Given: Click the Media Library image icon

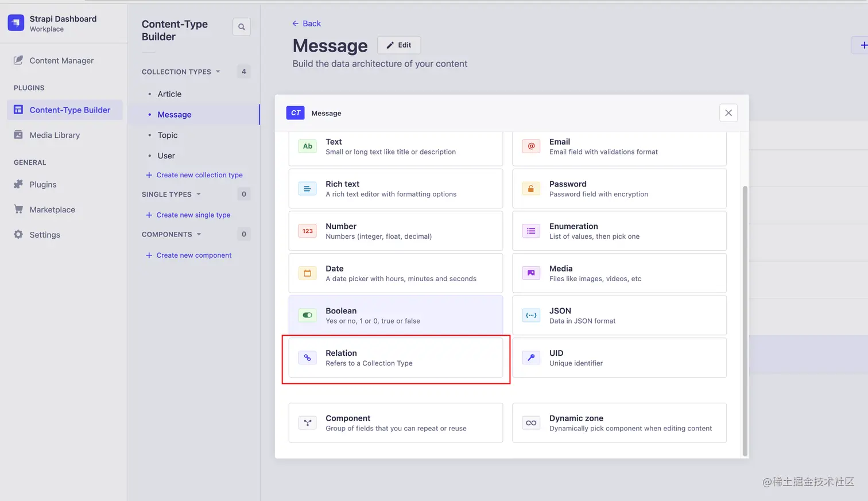Looking at the screenshot, I should [x=18, y=135].
